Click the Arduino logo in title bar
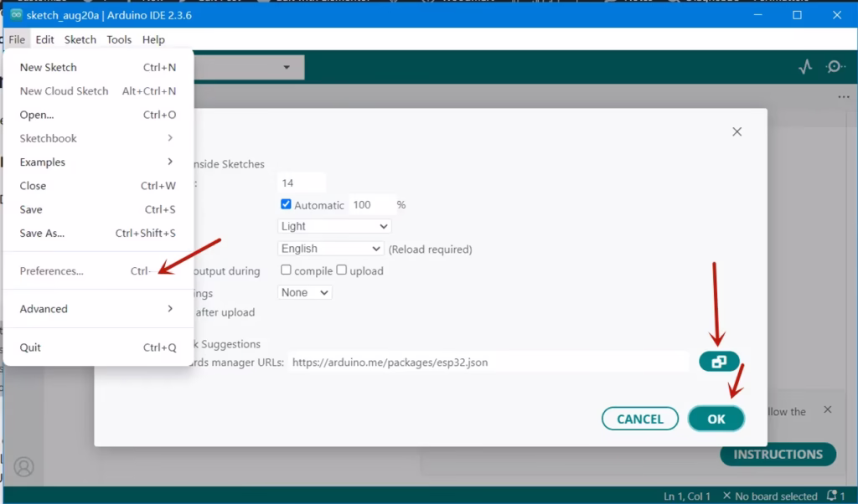Viewport: 858px width, 504px height. pos(16,15)
